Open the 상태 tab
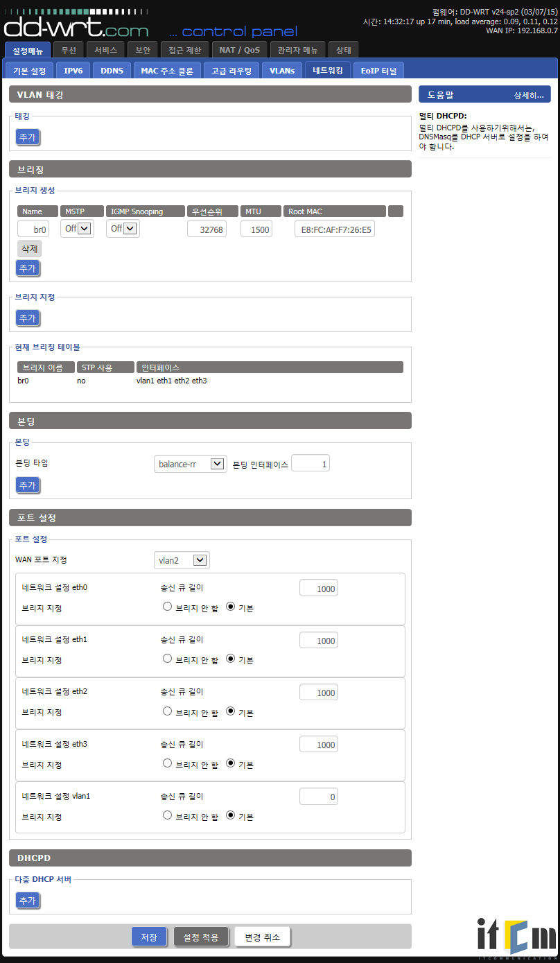 pos(344,50)
